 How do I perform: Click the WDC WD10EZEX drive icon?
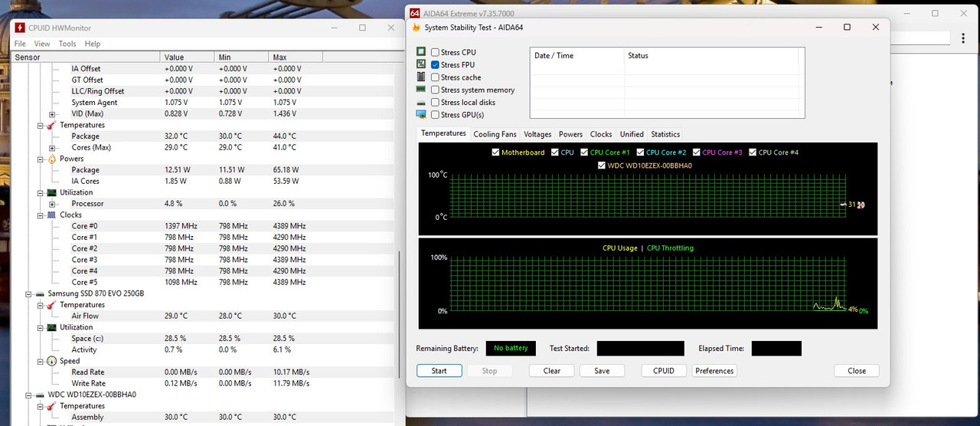[x=39, y=395]
